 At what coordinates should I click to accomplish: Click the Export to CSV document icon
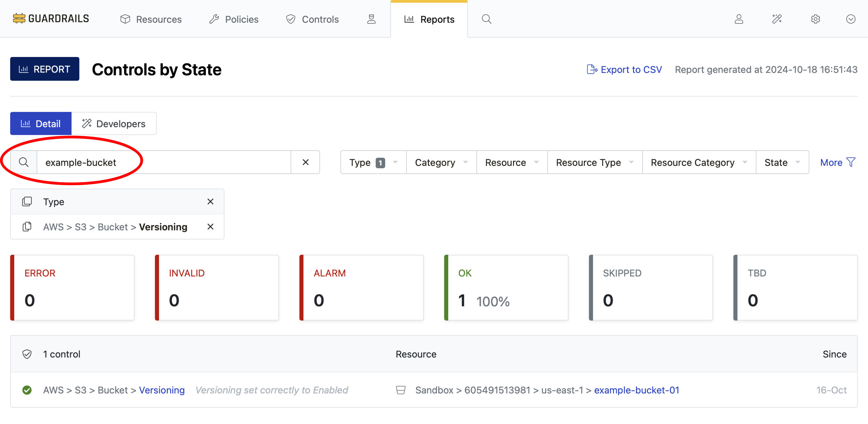tap(592, 69)
